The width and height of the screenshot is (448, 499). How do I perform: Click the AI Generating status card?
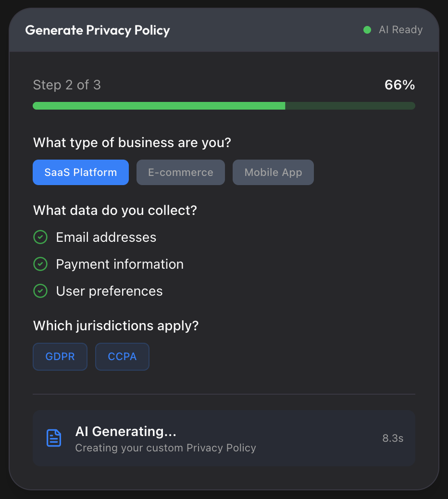pos(224,438)
